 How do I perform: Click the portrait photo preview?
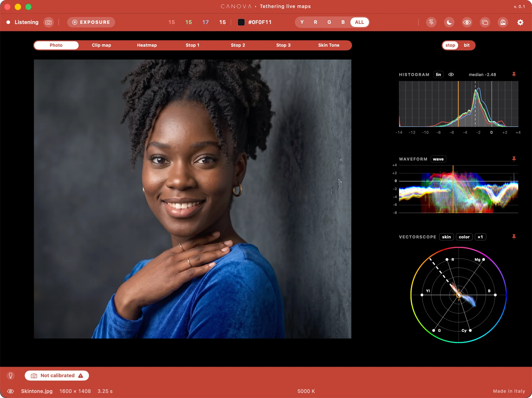192,199
